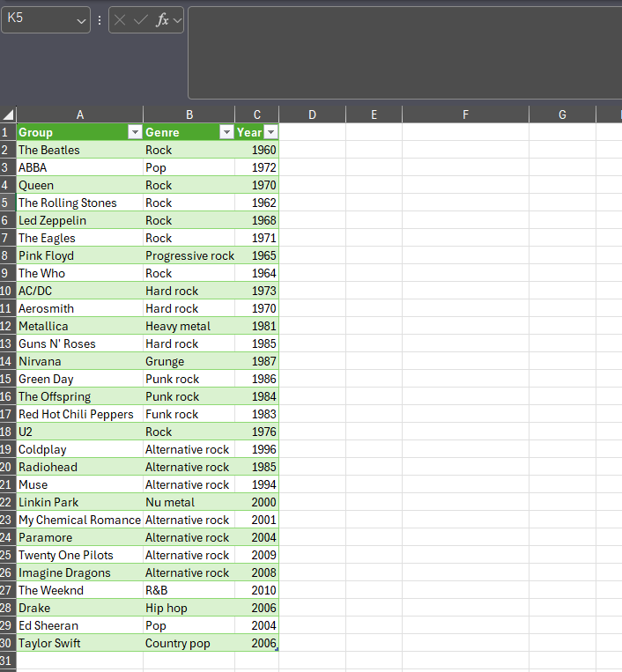This screenshot has width=622, height=672.
Task: Select the cell The Rolling Stones
Action: (x=80, y=203)
